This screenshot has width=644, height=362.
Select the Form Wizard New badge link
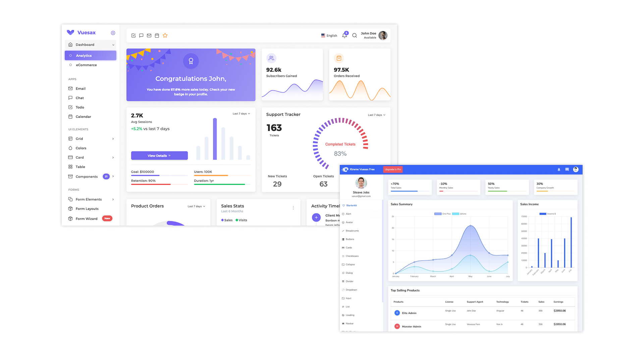tap(90, 218)
